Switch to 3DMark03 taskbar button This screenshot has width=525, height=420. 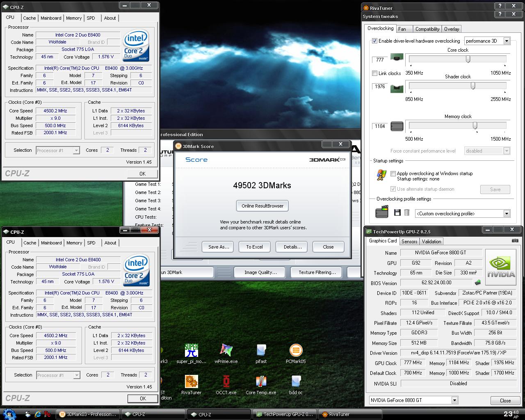(x=88, y=414)
